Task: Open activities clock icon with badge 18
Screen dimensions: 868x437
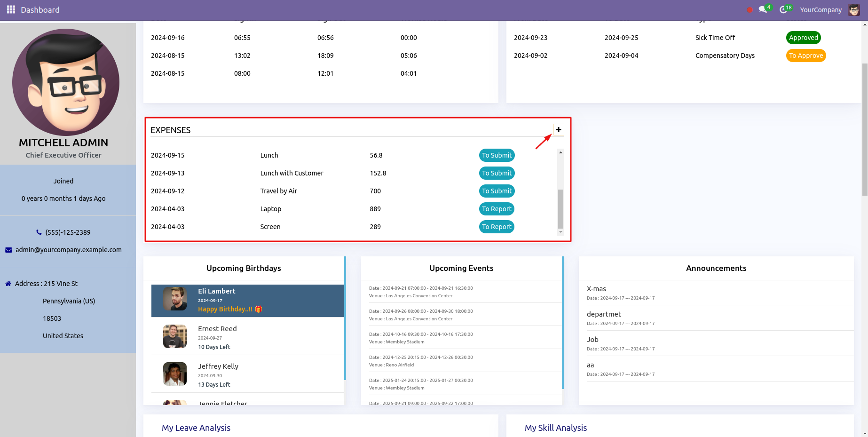Action: pyautogui.click(x=783, y=9)
